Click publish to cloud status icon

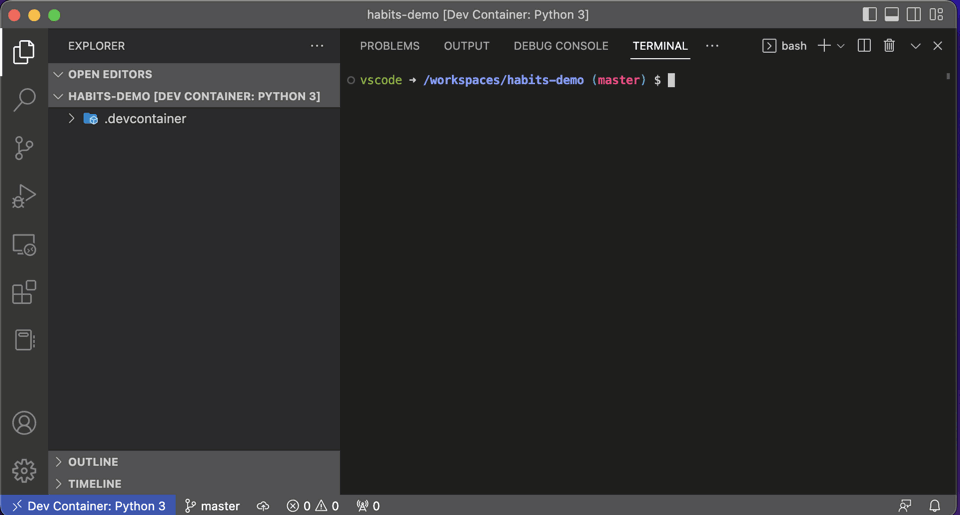[x=263, y=506]
